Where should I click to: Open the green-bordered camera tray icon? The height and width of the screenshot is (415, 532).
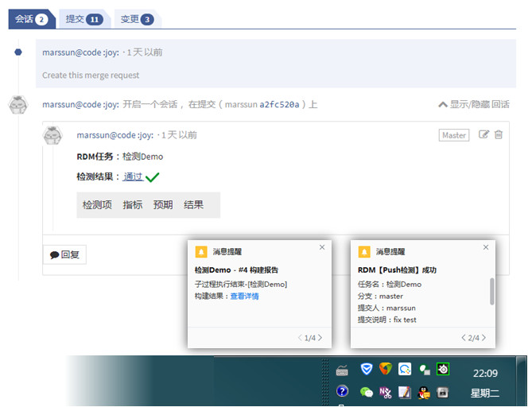pos(443,369)
